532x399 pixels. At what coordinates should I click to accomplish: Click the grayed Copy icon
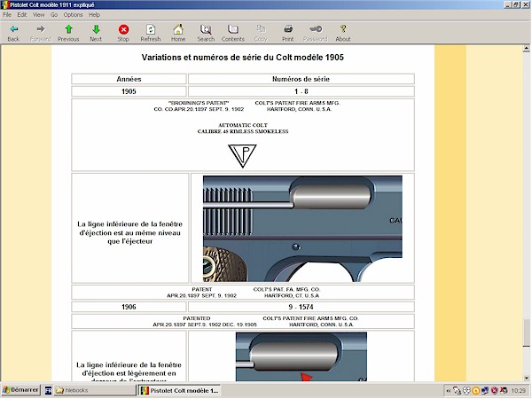261,33
